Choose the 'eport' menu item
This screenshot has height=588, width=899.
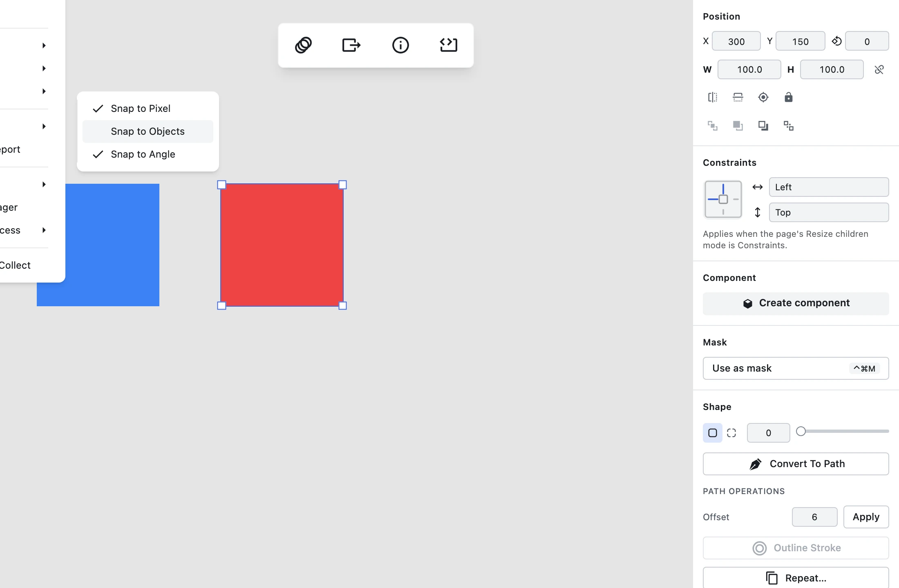pyautogui.click(x=25, y=149)
